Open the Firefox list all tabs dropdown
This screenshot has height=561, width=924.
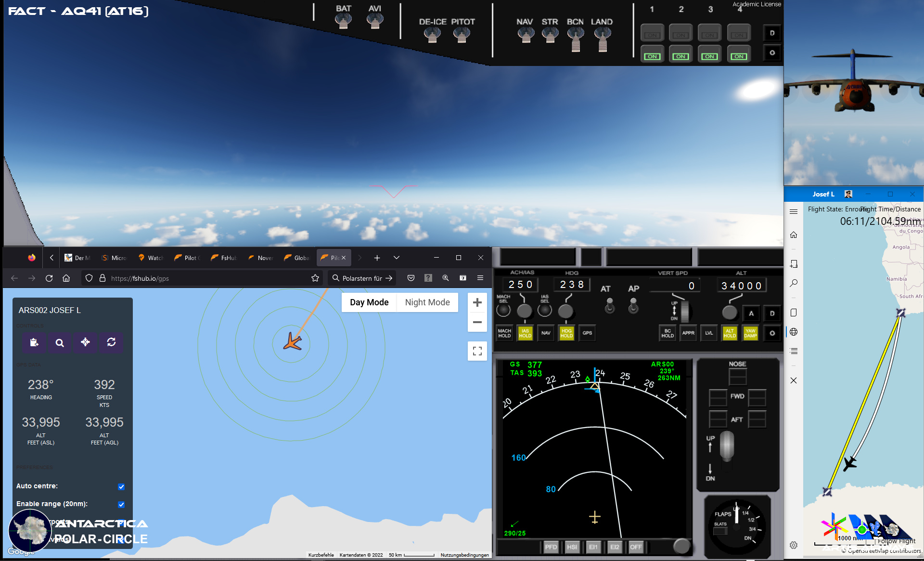(x=397, y=258)
